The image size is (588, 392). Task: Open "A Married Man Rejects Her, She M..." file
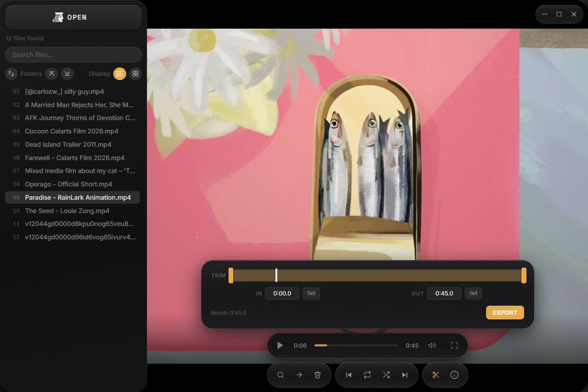coord(73,105)
